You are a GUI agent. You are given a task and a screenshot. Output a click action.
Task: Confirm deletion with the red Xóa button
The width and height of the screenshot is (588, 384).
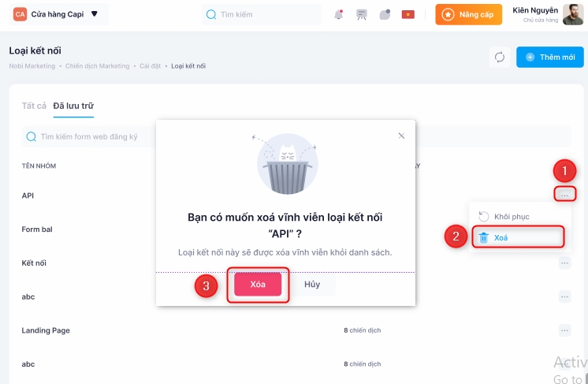tap(258, 284)
